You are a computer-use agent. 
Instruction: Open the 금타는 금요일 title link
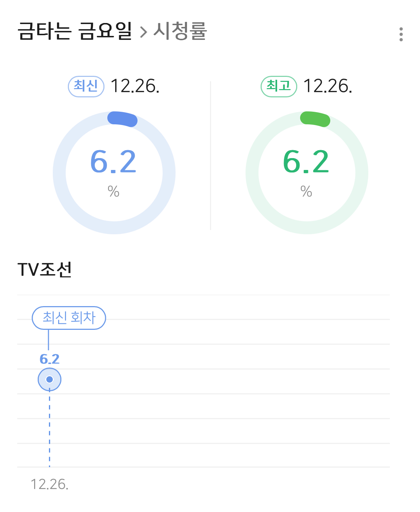[75, 31]
